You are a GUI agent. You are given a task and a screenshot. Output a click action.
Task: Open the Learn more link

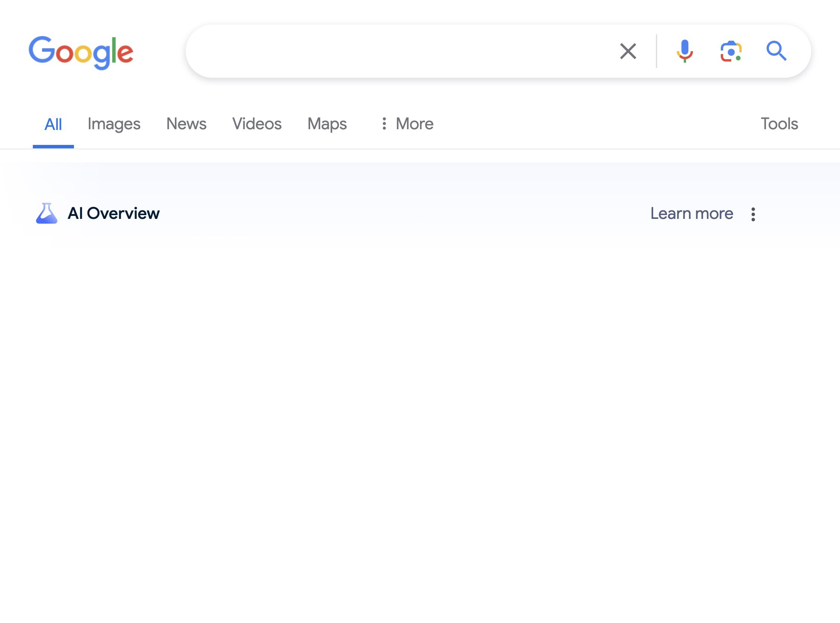tap(692, 213)
